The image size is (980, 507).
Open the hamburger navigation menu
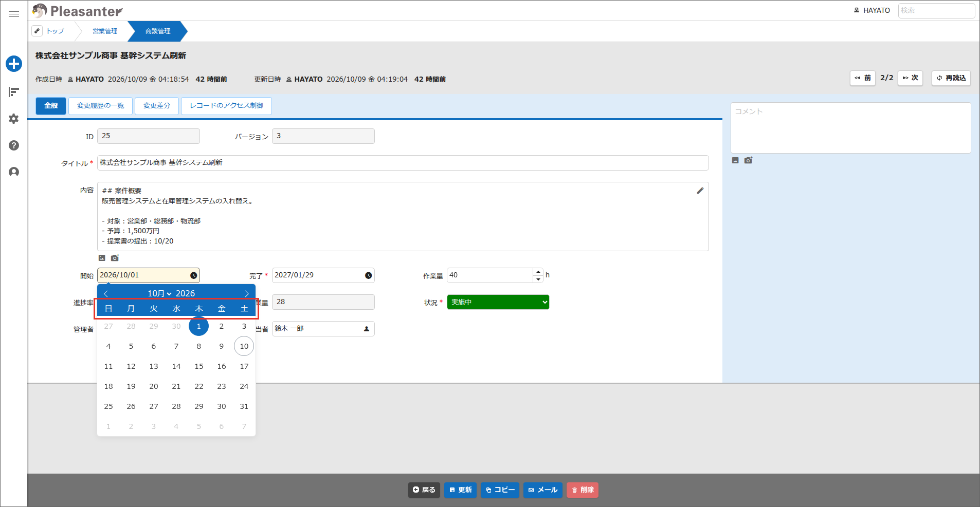tap(14, 14)
